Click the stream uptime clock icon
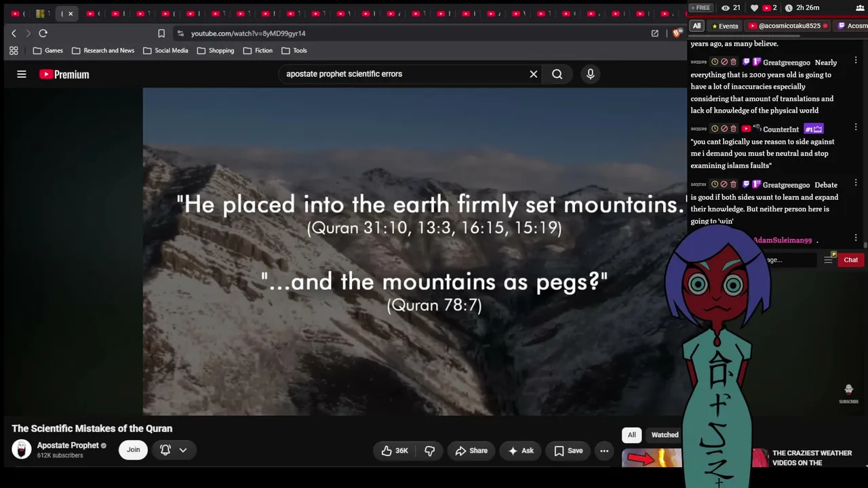Image resolution: width=868 pixels, height=488 pixels. [789, 7]
